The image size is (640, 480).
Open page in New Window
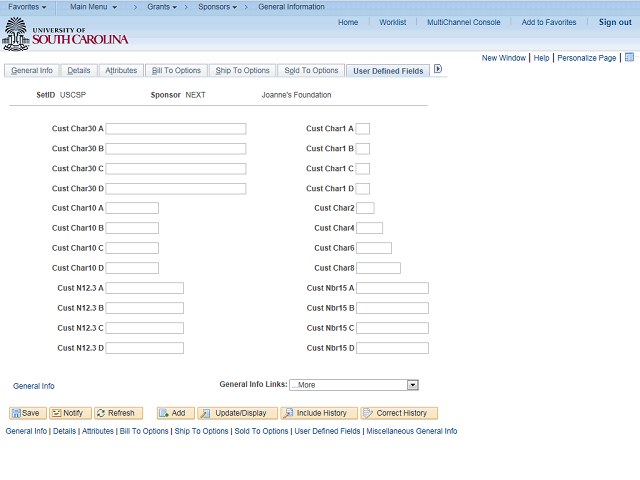[504, 58]
